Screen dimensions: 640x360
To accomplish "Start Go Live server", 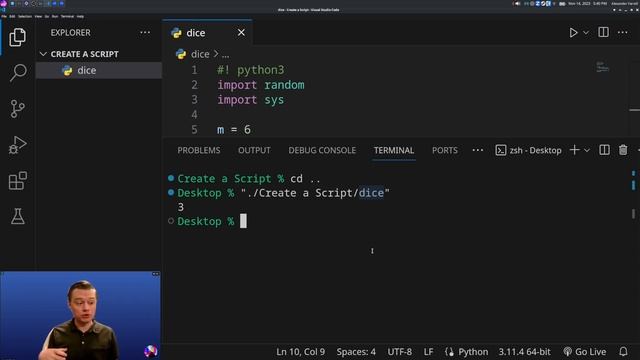I will pos(584,351).
